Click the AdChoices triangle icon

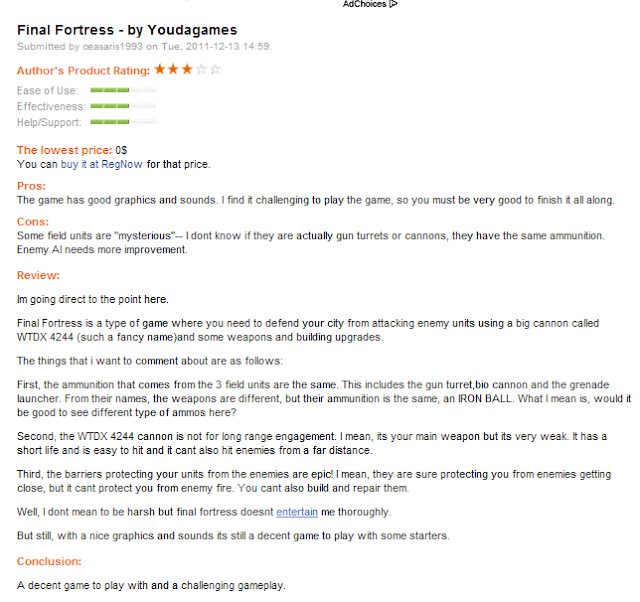point(393,4)
